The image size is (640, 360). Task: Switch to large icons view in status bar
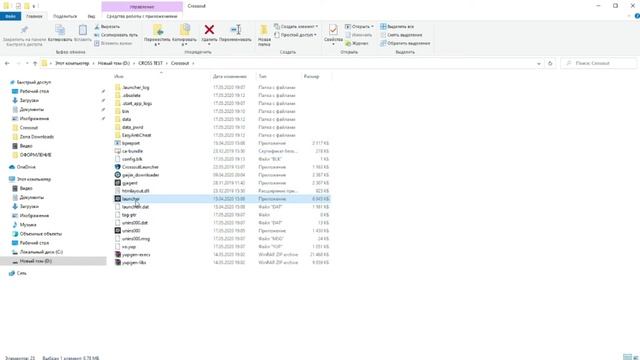click(636, 357)
